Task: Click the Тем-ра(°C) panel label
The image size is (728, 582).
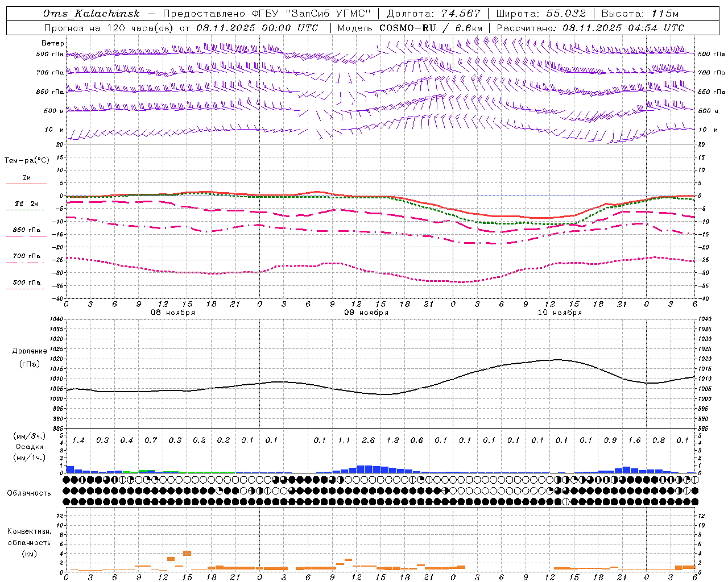Action: point(27,160)
